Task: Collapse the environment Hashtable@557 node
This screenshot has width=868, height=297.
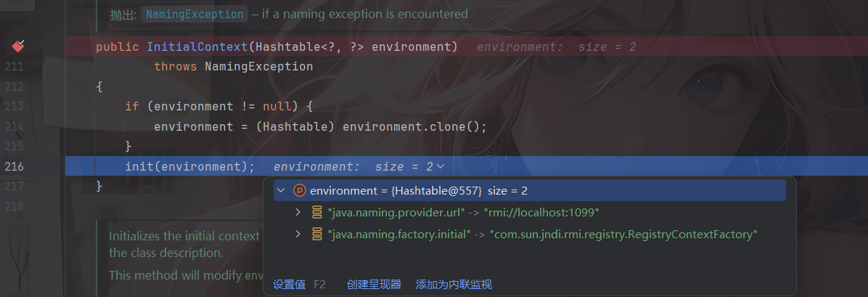Action: tap(281, 191)
